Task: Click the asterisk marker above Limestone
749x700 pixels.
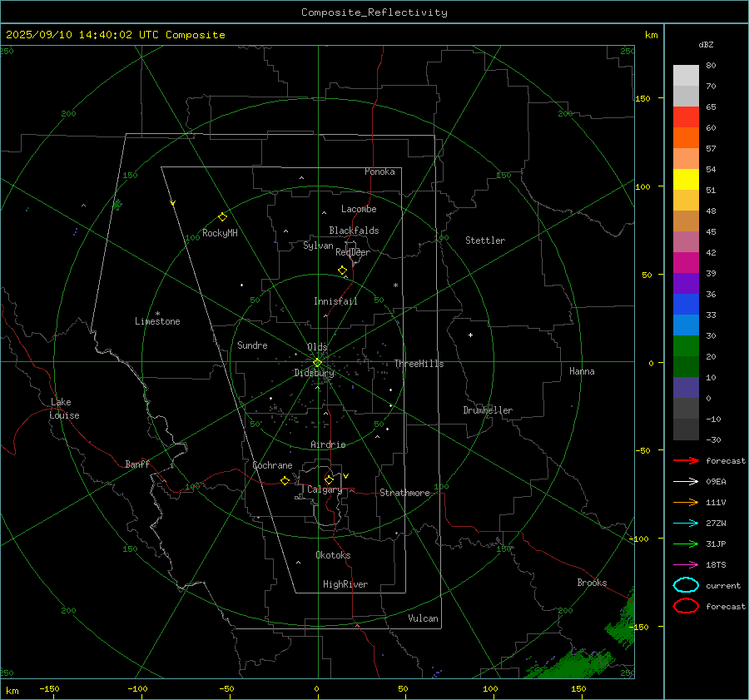Action: [157, 314]
